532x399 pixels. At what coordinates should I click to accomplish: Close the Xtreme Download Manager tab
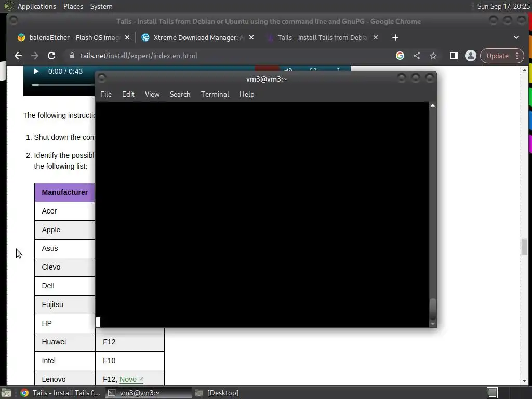tap(251, 37)
